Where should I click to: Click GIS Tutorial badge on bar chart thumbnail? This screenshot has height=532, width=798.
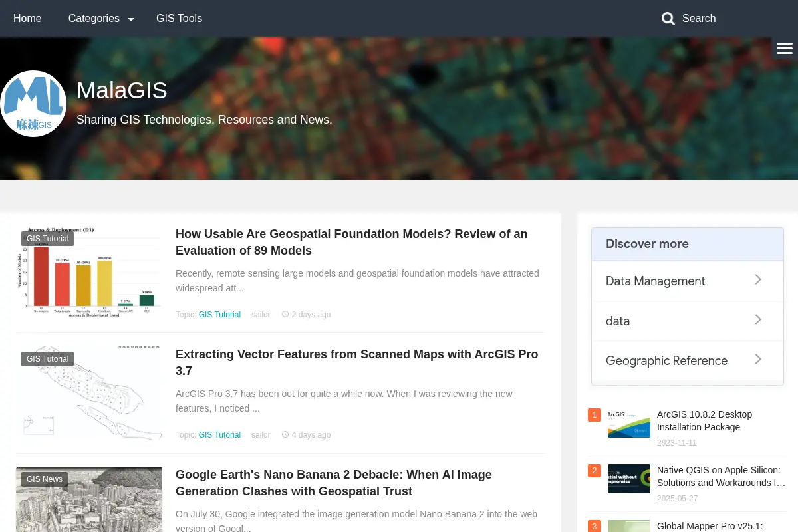[47, 239]
